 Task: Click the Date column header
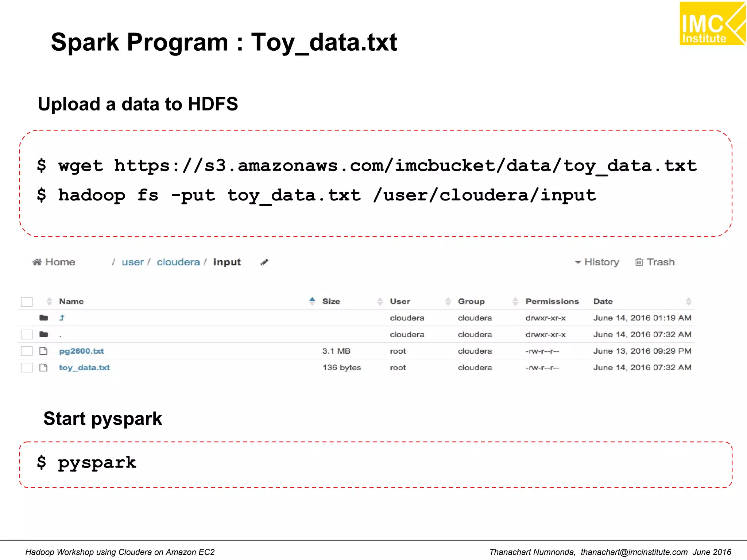tap(603, 302)
